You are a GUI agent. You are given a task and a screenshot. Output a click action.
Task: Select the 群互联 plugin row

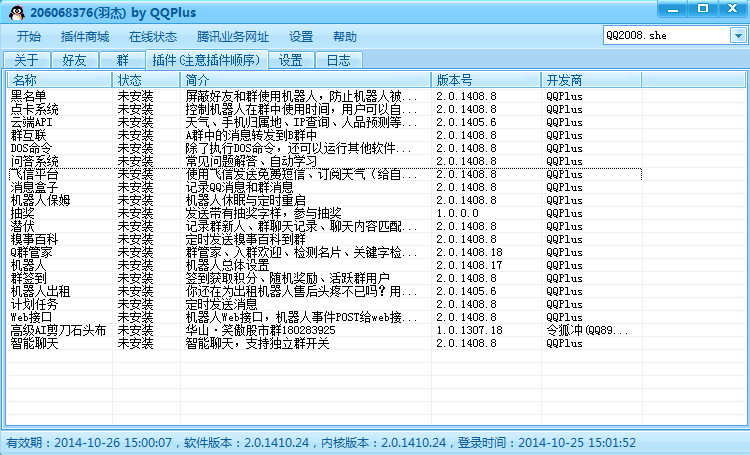tap(325, 135)
